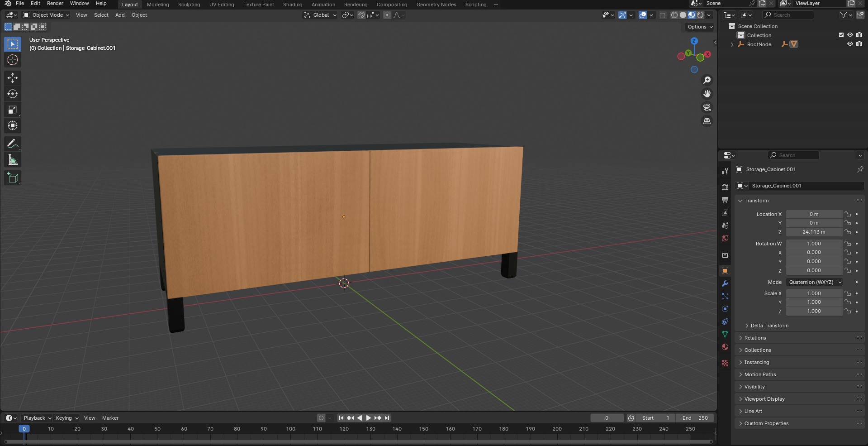
Task: Switch orthographic/perspective grid icon
Action: (x=707, y=121)
